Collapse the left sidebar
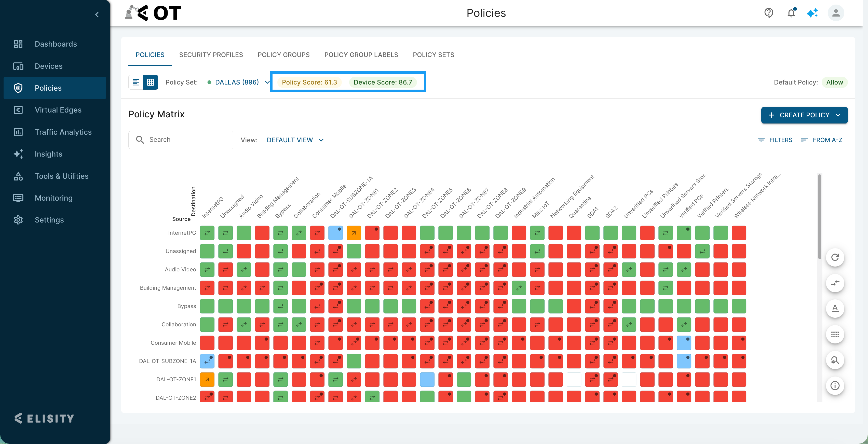This screenshot has width=868, height=444. click(97, 15)
